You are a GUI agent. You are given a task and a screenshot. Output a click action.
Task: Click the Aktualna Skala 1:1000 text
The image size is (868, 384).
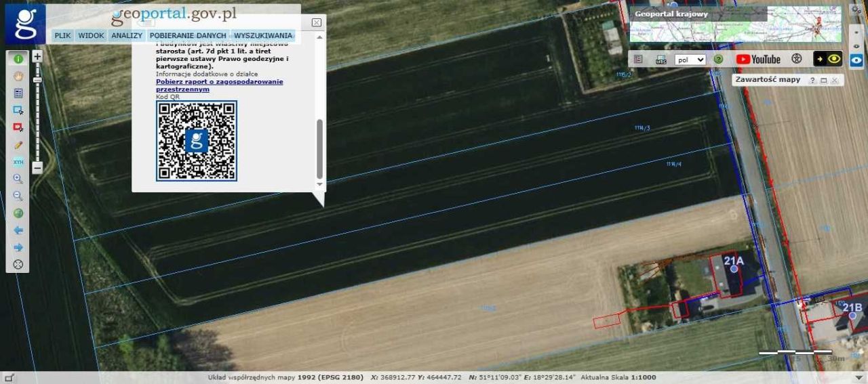[617, 377]
